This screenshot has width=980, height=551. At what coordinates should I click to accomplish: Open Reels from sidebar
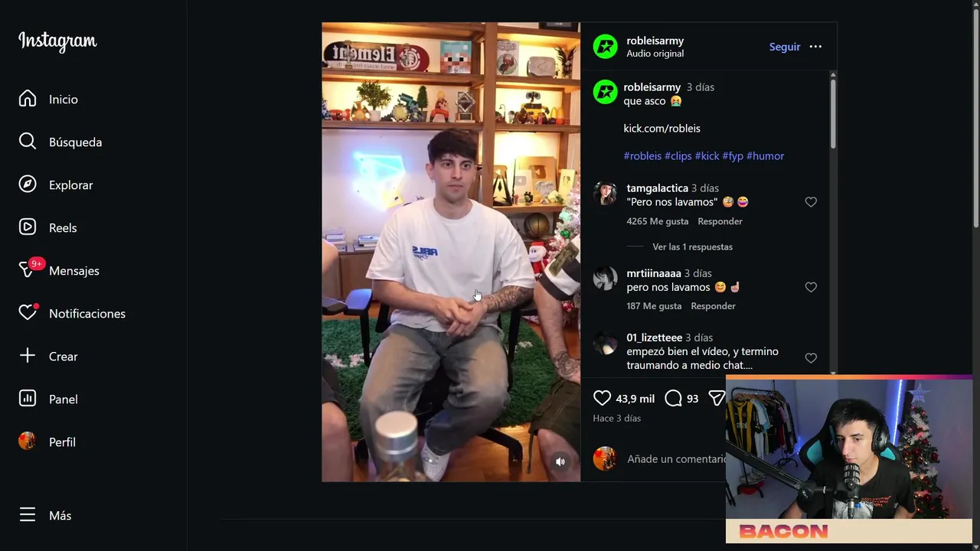pyautogui.click(x=28, y=227)
